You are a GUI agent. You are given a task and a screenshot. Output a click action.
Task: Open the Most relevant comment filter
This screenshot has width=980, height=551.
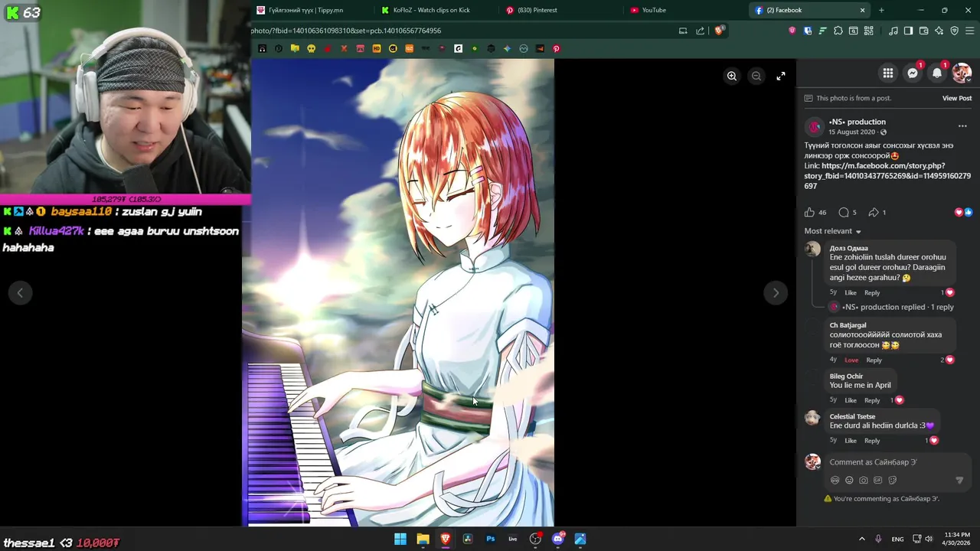tap(832, 231)
